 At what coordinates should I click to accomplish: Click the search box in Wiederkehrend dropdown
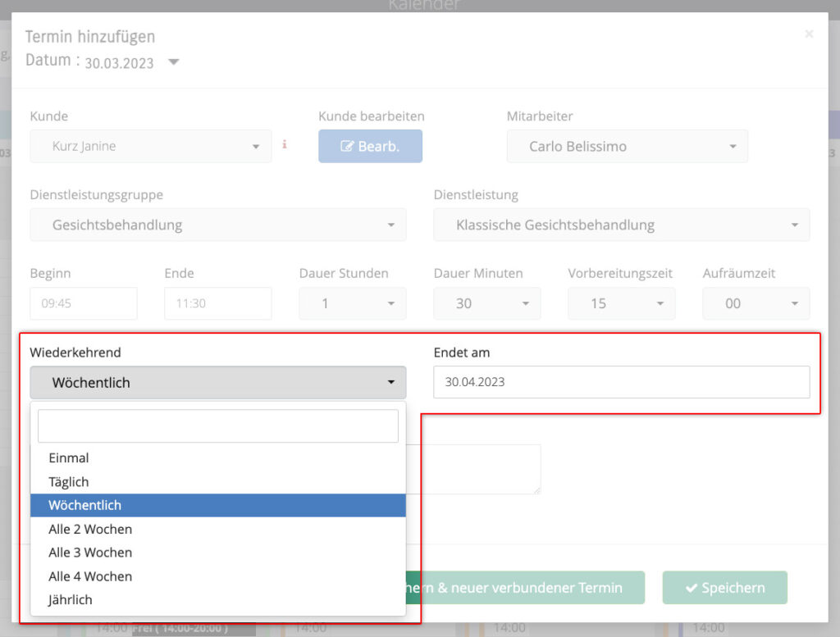[217, 426]
